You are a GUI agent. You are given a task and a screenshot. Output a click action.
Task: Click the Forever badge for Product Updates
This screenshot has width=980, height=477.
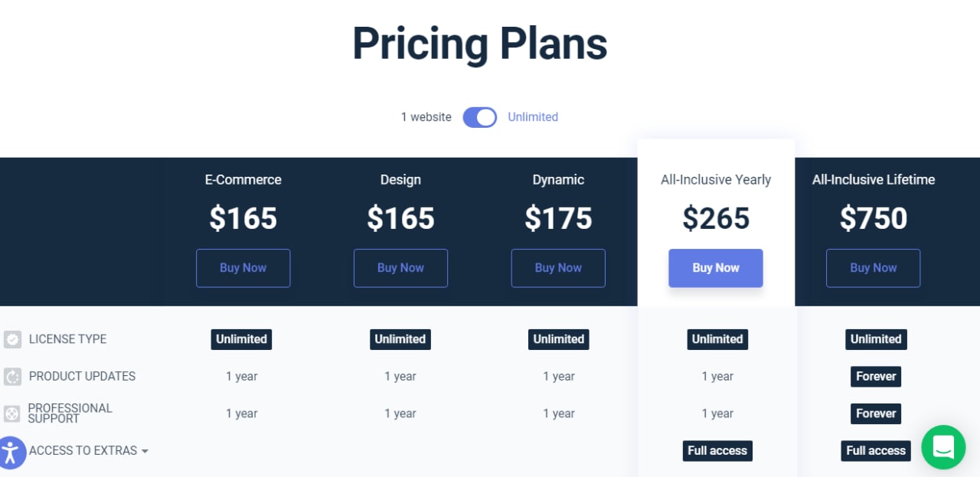pos(876,377)
